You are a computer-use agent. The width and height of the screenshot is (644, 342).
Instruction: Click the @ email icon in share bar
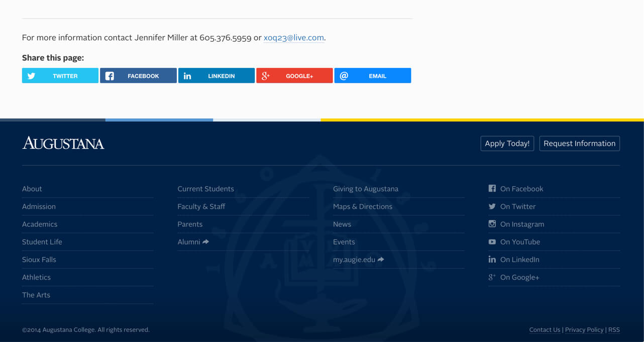click(344, 76)
